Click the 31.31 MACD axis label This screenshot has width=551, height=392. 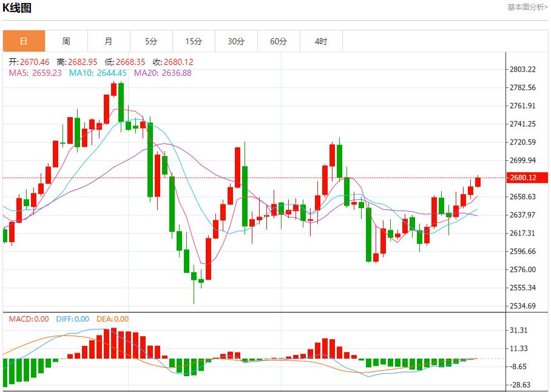point(520,331)
